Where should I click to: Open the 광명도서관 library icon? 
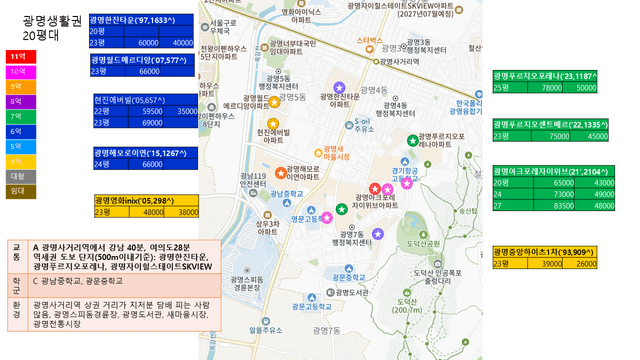coord(331,292)
